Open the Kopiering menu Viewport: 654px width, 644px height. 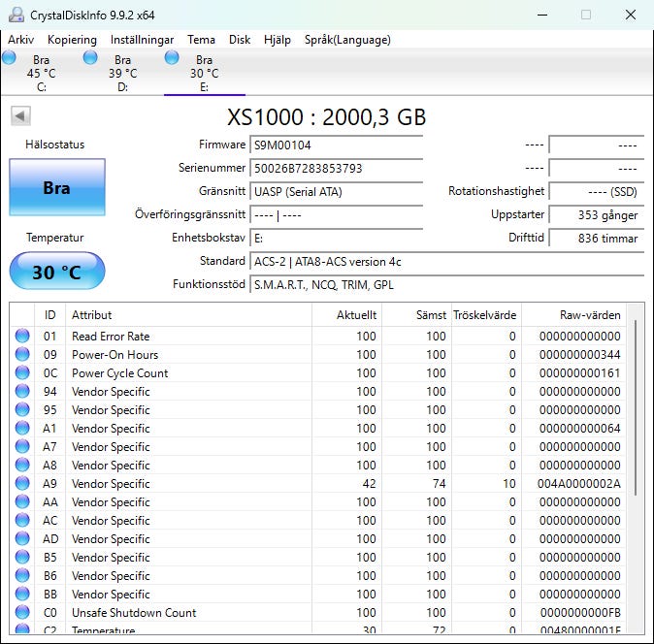tap(72, 40)
